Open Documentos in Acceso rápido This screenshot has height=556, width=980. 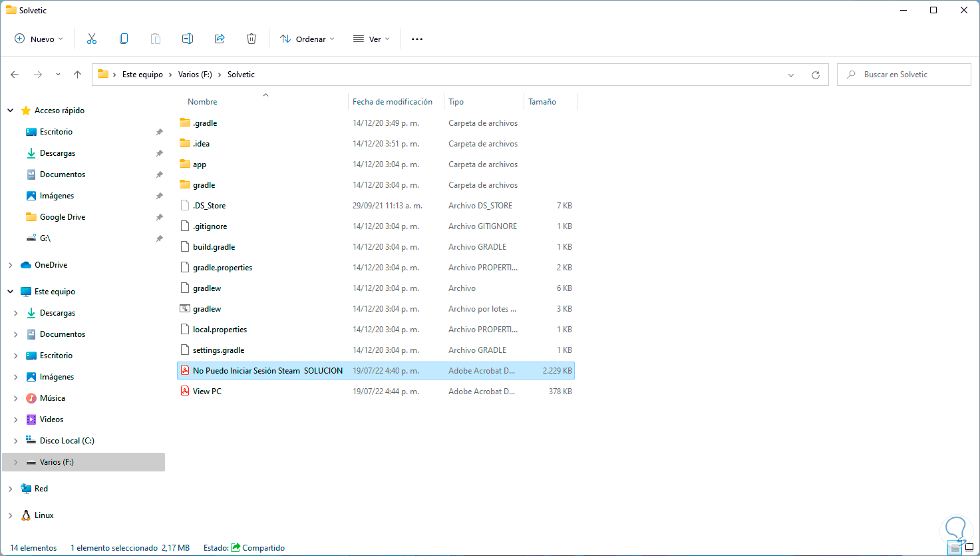pyautogui.click(x=63, y=174)
